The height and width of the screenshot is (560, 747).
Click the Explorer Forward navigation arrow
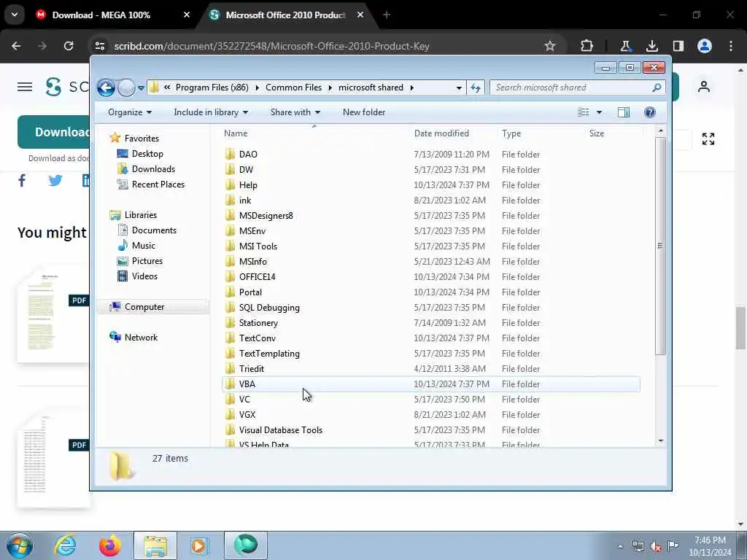[x=126, y=87]
